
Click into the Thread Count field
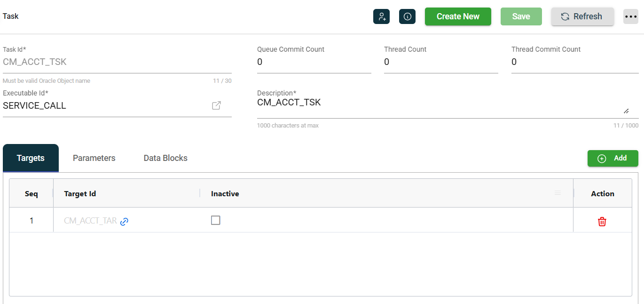[x=440, y=62]
